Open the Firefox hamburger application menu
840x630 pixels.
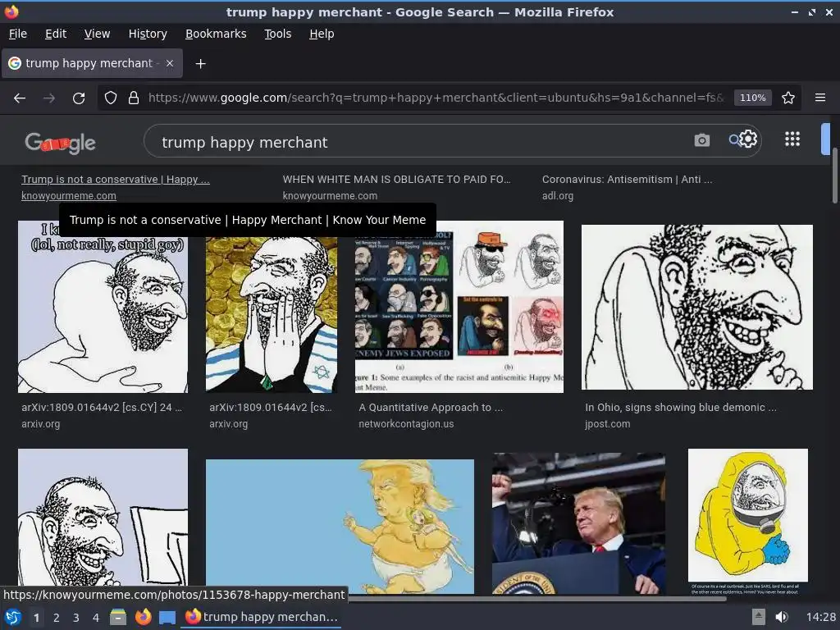click(x=820, y=98)
